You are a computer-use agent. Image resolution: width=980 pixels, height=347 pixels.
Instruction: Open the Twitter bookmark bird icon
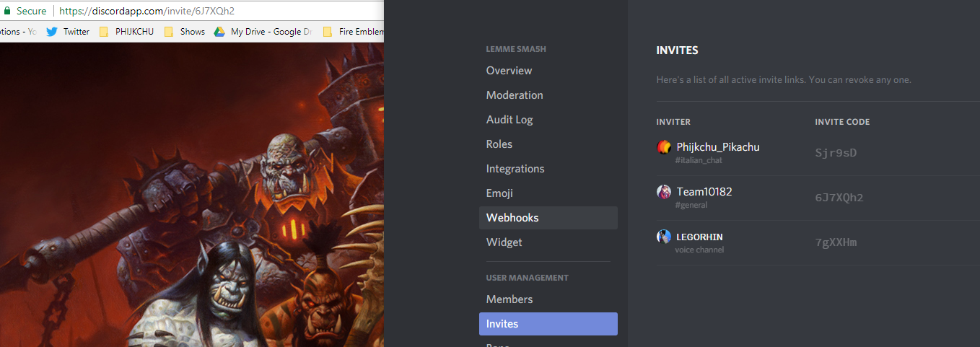[52, 32]
